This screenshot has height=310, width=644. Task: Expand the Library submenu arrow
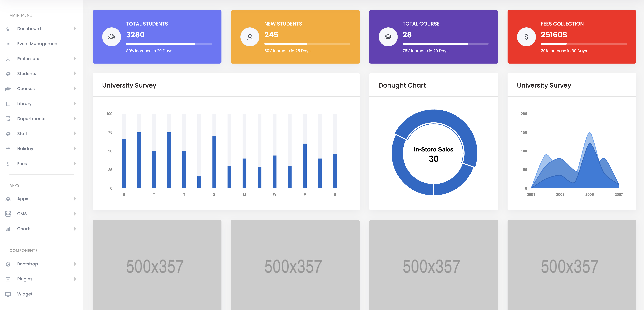pos(75,103)
